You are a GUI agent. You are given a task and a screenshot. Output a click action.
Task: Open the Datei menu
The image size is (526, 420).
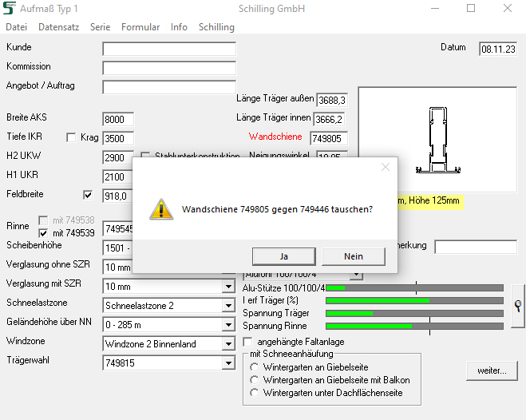coord(17,27)
